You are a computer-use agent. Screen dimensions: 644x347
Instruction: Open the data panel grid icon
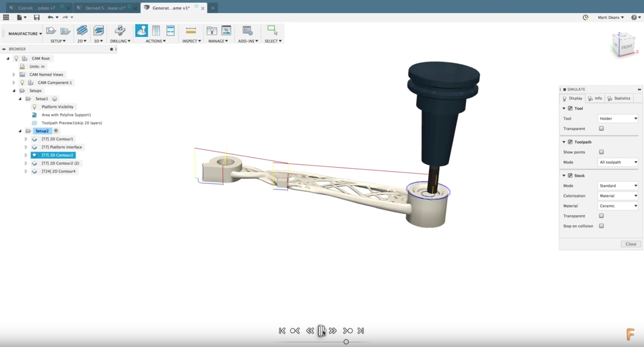[6, 18]
